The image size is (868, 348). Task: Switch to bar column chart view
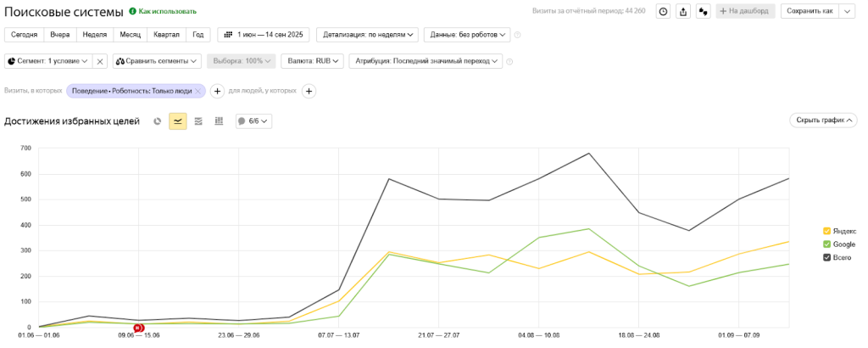[219, 121]
